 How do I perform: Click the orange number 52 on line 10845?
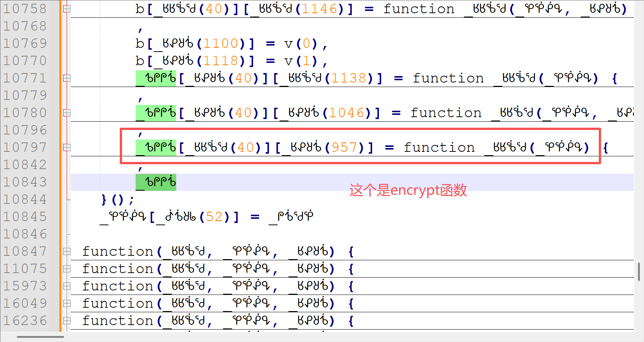(x=215, y=217)
